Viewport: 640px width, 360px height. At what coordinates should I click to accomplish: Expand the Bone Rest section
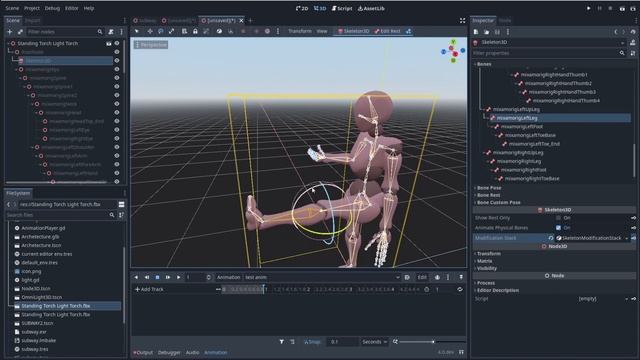coord(488,196)
